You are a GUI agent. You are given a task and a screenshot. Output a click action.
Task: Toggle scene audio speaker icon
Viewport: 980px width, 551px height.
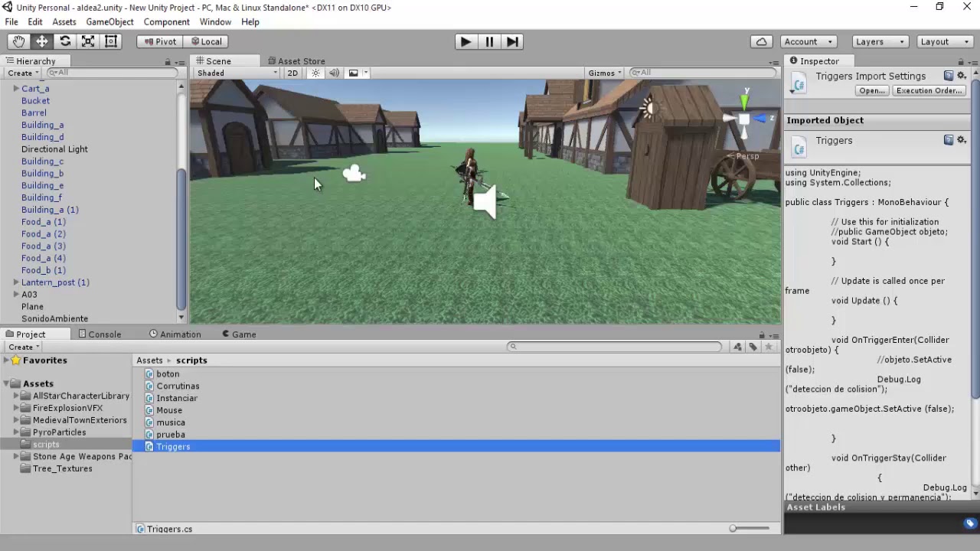point(334,73)
